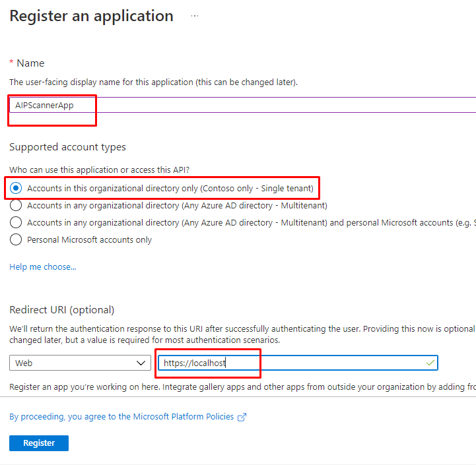Select the Contoso only Single tenant option
Viewport: 476px width, 465px height.
(x=16, y=188)
